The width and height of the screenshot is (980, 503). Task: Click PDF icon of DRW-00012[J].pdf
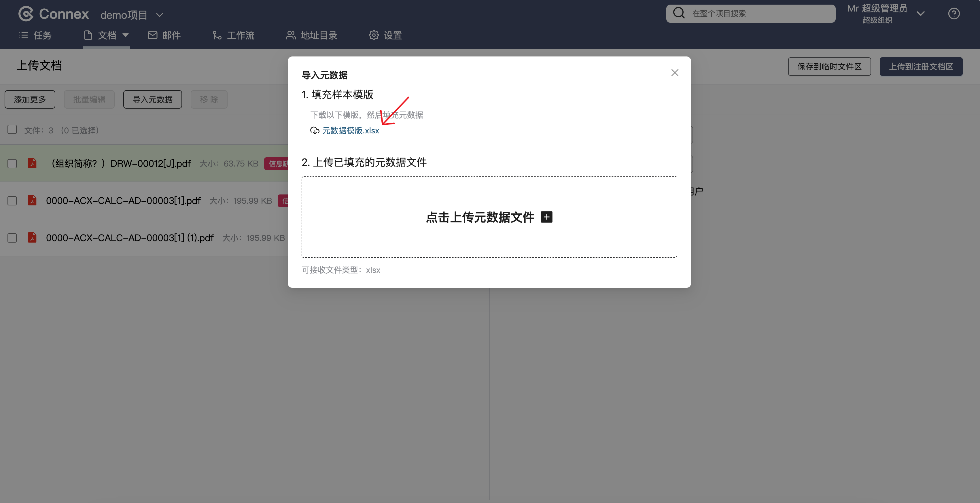(32, 163)
